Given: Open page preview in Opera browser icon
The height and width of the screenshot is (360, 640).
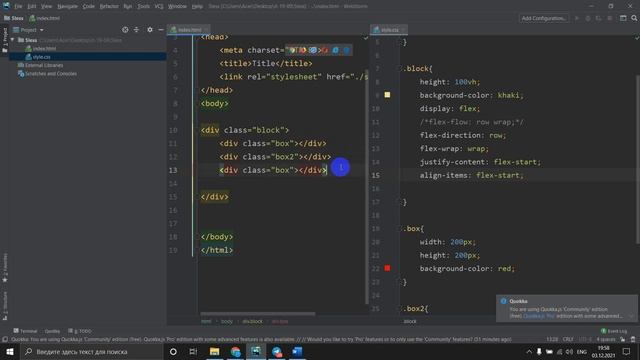Looking at the screenshot, I should tap(324, 50).
